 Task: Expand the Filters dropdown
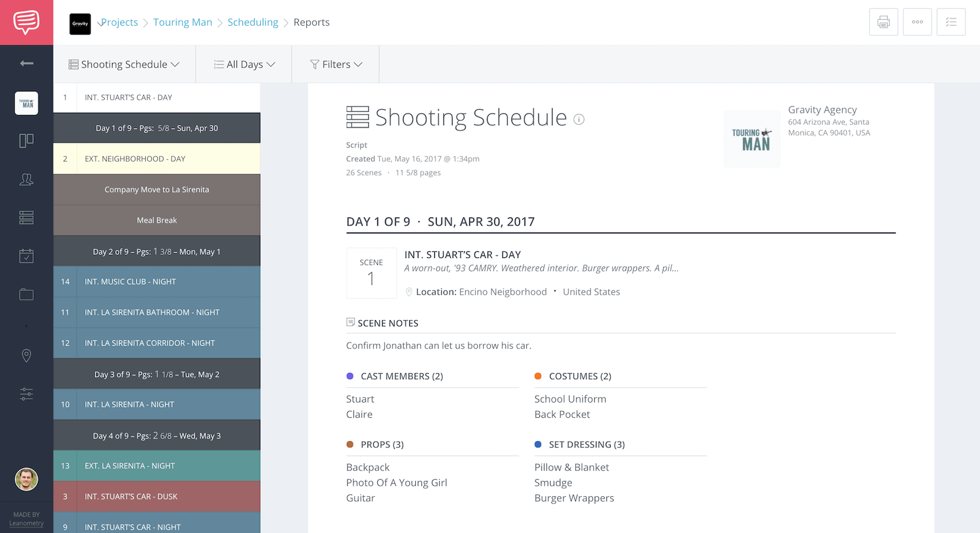point(336,64)
